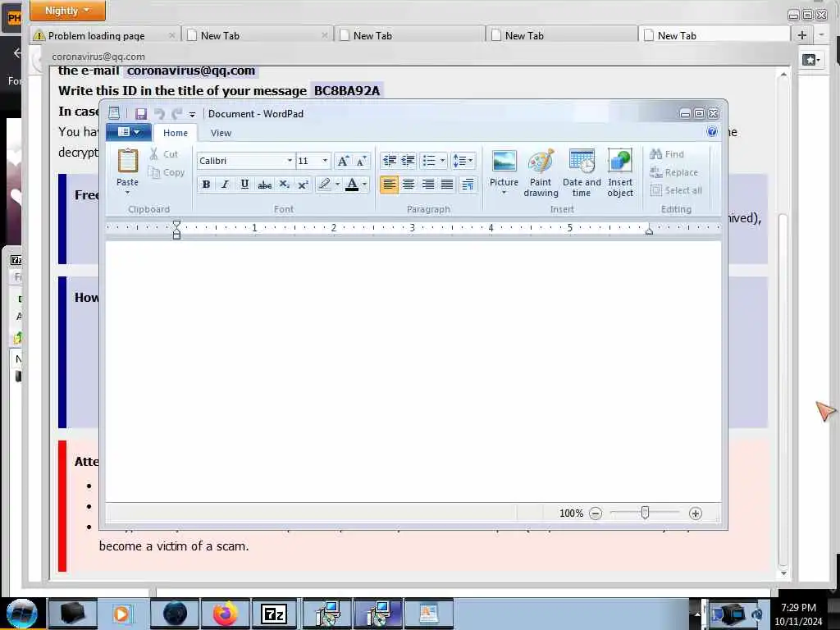Click the bullet list icon
Image resolution: width=840 pixels, height=630 pixels.
pyautogui.click(x=429, y=160)
